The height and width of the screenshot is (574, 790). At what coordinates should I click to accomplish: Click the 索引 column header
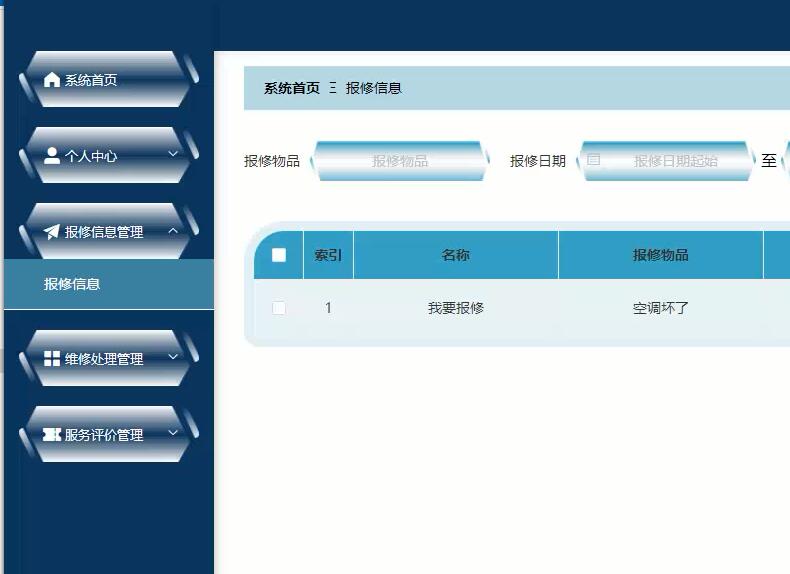328,255
